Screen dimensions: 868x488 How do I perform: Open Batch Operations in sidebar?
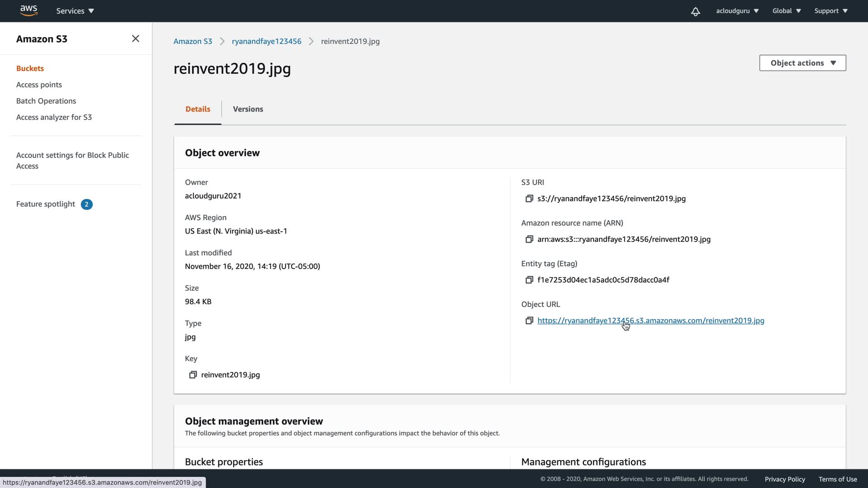tap(46, 101)
